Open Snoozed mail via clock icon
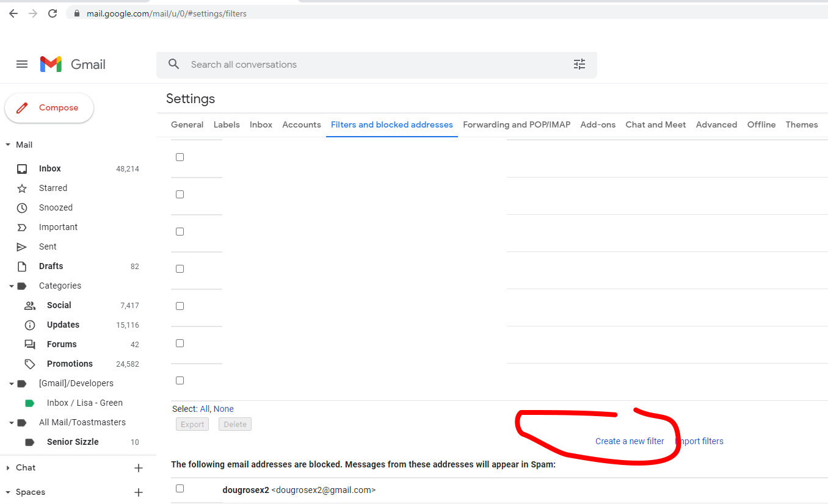The width and height of the screenshot is (828, 504). click(22, 207)
